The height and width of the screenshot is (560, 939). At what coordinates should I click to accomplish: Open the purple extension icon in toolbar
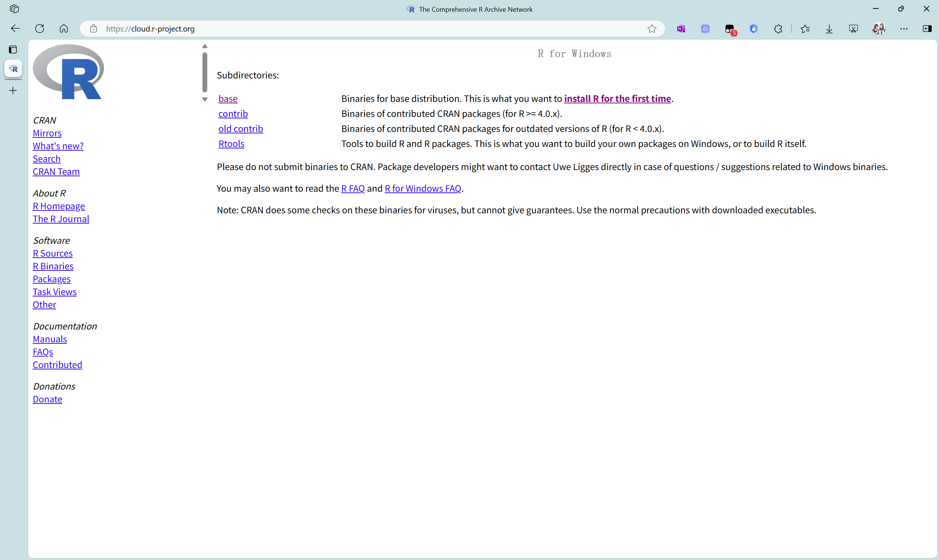click(705, 29)
